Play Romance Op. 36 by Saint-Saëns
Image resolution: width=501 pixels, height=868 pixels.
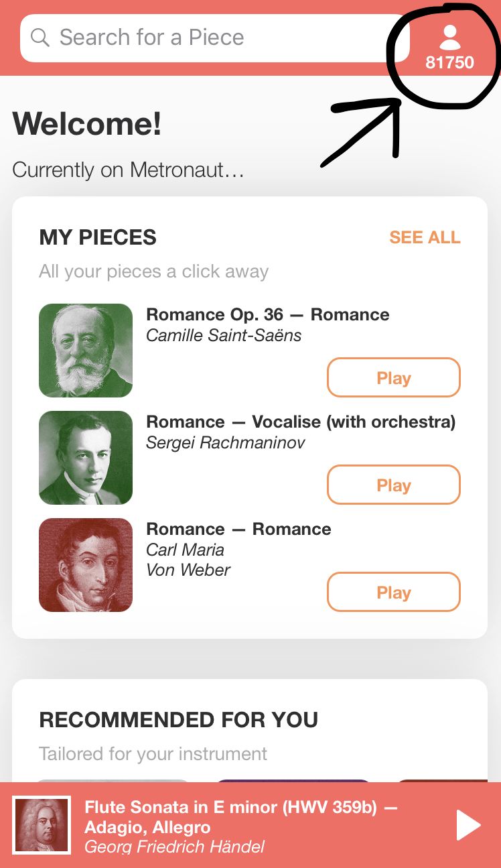coord(393,378)
